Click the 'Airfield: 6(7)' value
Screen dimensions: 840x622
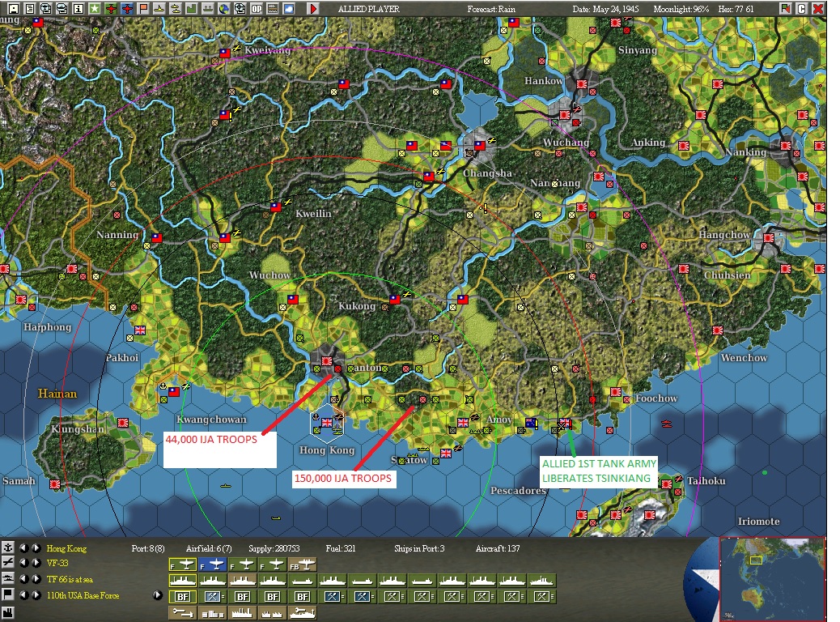coord(209,548)
